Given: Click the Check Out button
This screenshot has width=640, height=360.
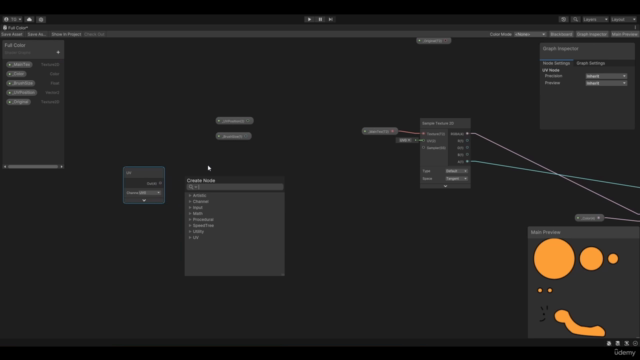Looking at the screenshot, I should point(94,34).
